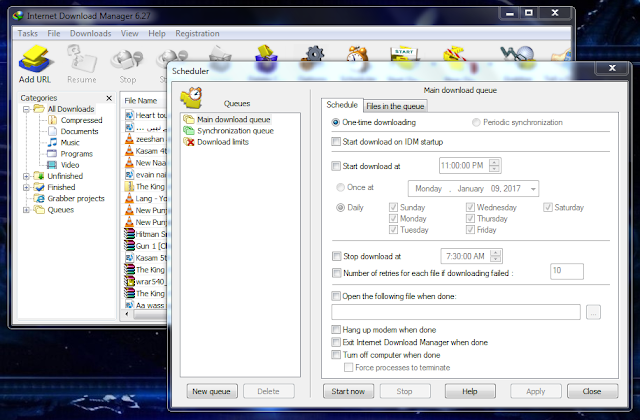The width and height of the screenshot is (640, 420).
Task: Switch to Files in the queue tab
Action: (395, 106)
